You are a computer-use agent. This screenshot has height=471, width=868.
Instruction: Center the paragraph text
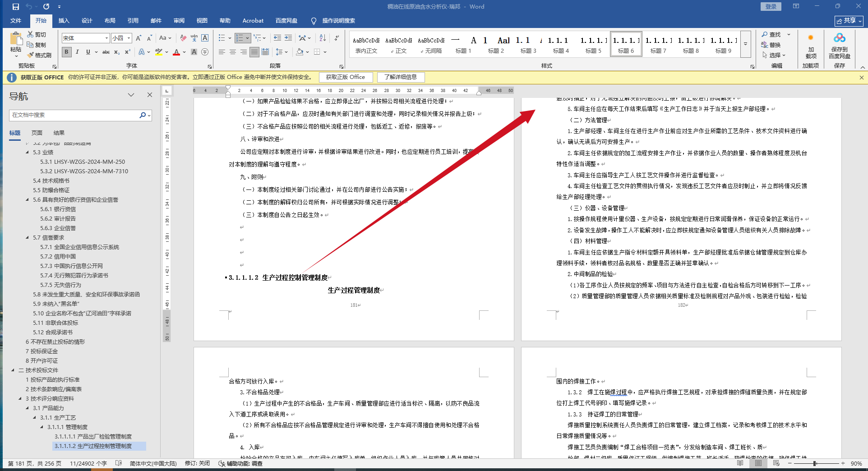click(x=233, y=52)
